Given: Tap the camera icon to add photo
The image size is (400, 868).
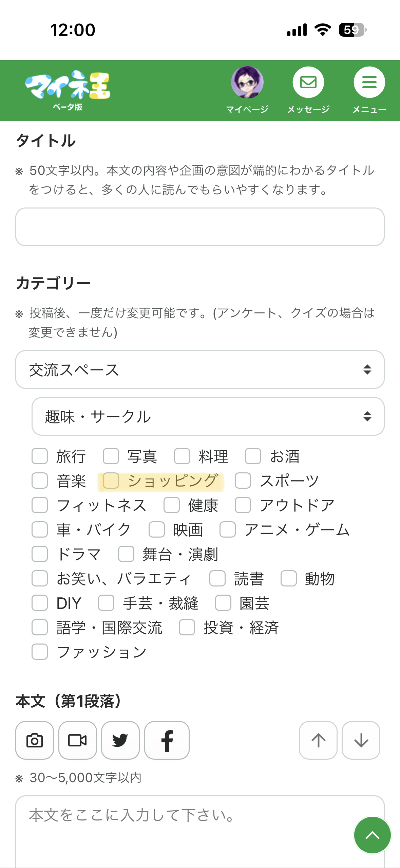Looking at the screenshot, I should (x=35, y=740).
